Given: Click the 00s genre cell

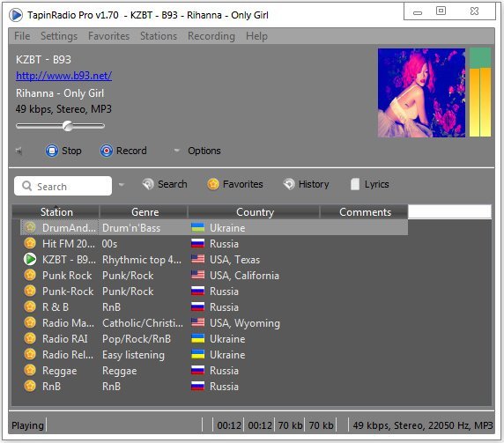Looking at the screenshot, I should click(109, 244).
